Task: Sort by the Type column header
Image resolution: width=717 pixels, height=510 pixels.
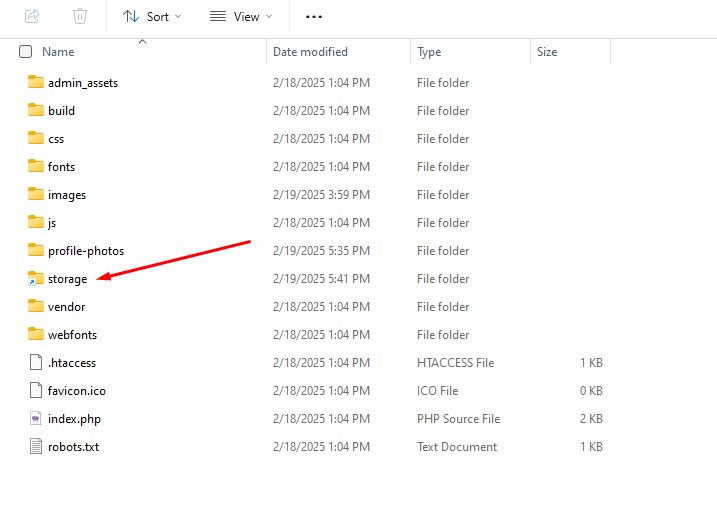Action: pyautogui.click(x=429, y=52)
